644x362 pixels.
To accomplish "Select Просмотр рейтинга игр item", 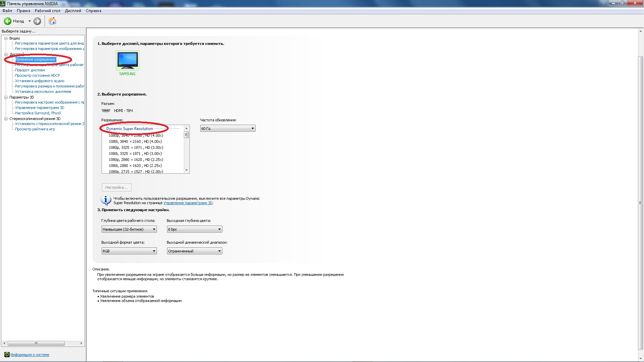I will (x=35, y=129).
